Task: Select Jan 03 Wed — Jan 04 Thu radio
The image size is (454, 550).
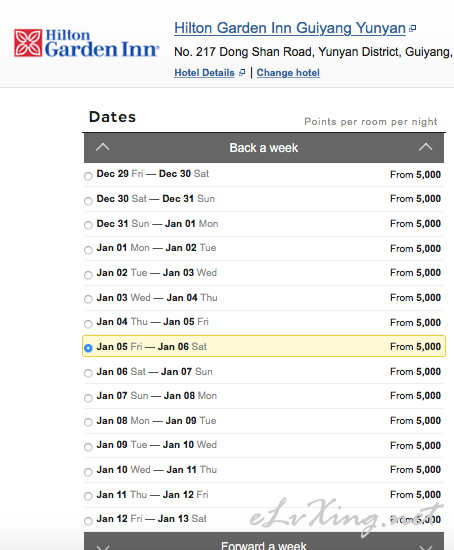Action: (x=88, y=299)
